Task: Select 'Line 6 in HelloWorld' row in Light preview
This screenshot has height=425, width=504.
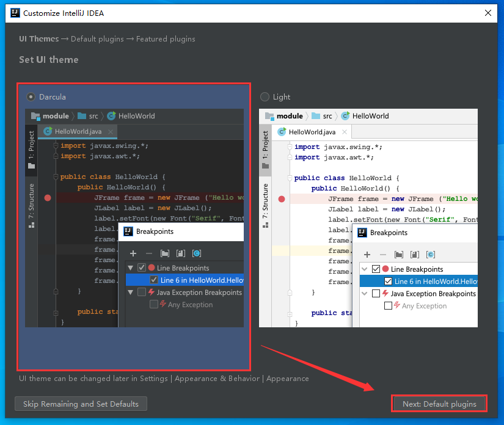Action: 418,281
